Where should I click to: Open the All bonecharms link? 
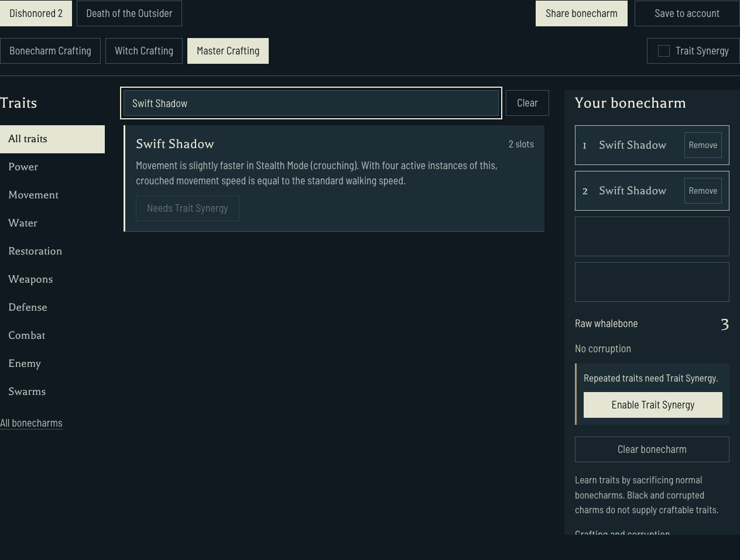pyautogui.click(x=31, y=423)
